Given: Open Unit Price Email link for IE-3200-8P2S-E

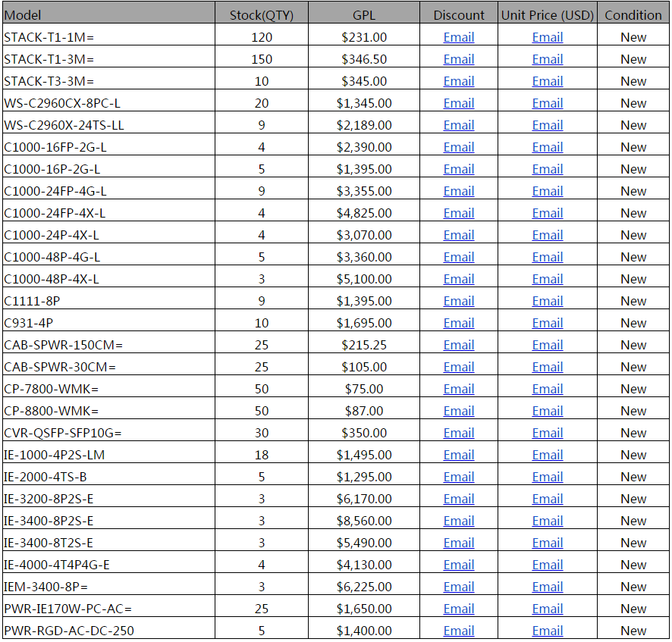Looking at the screenshot, I should tap(548, 499).
